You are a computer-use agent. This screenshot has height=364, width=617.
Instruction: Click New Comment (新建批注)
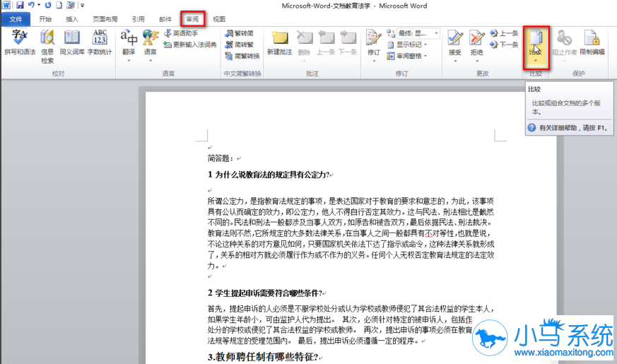coord(279,42)
